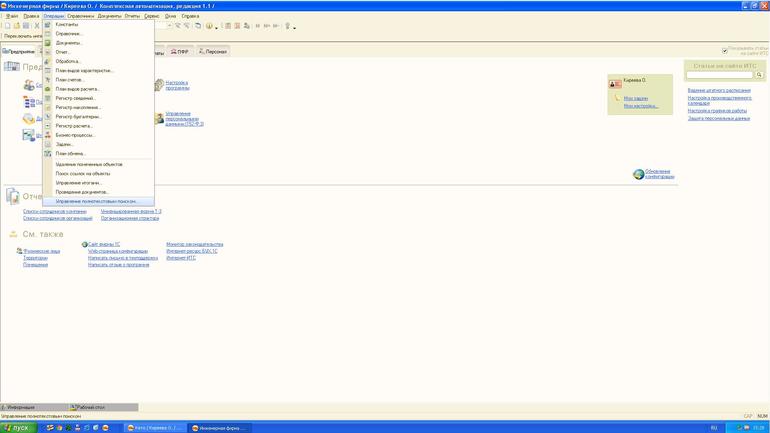Click the Константы icon in Операции menu
770x433 pixels.
point(47,25)
